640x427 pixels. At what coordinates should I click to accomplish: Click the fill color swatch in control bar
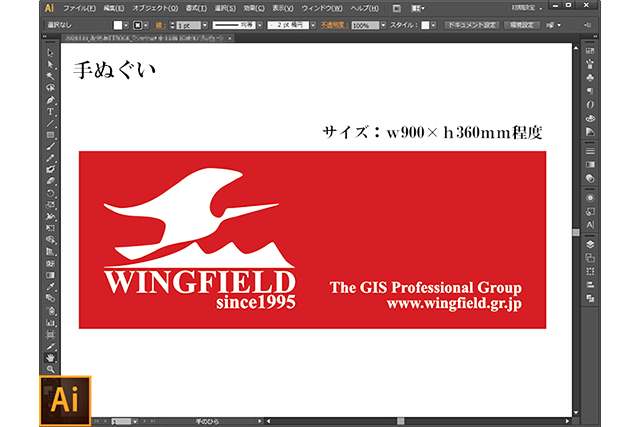[118, 25]
